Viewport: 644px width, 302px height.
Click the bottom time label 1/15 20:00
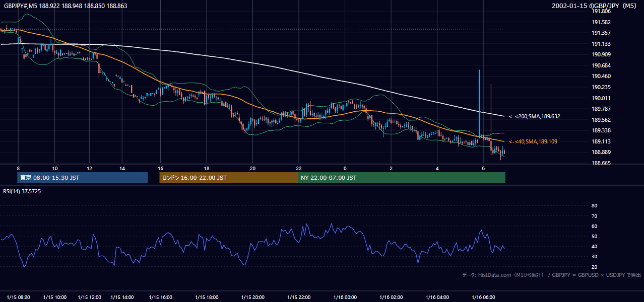click(253, 297)
